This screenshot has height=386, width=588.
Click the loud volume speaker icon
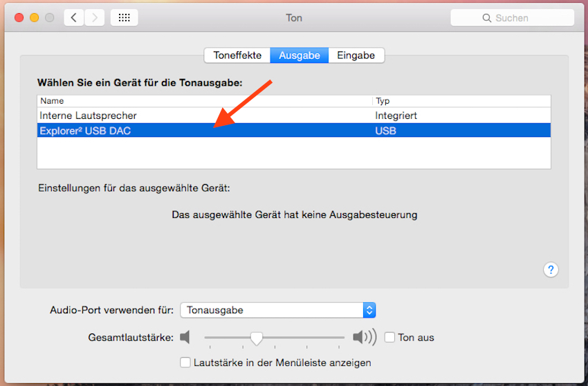pos(364,338)
